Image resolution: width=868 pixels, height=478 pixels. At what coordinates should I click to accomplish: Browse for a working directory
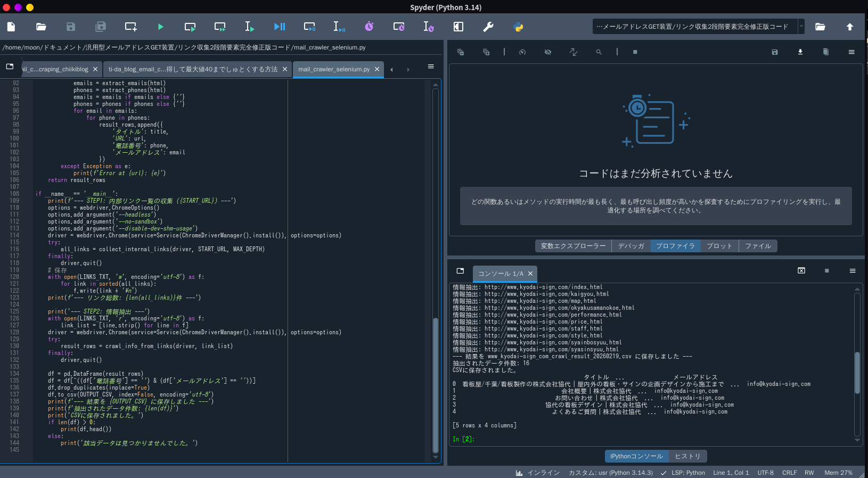tap(820, 27)
